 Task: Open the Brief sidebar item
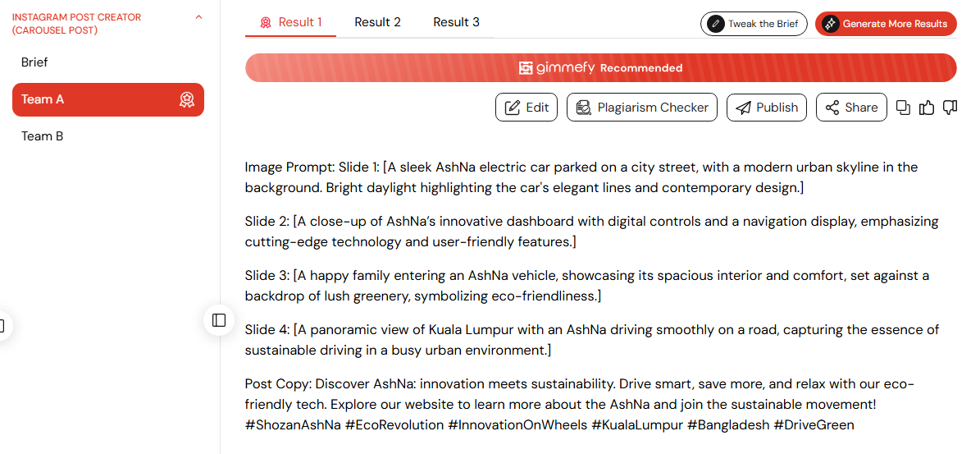[x=108, y=62]
